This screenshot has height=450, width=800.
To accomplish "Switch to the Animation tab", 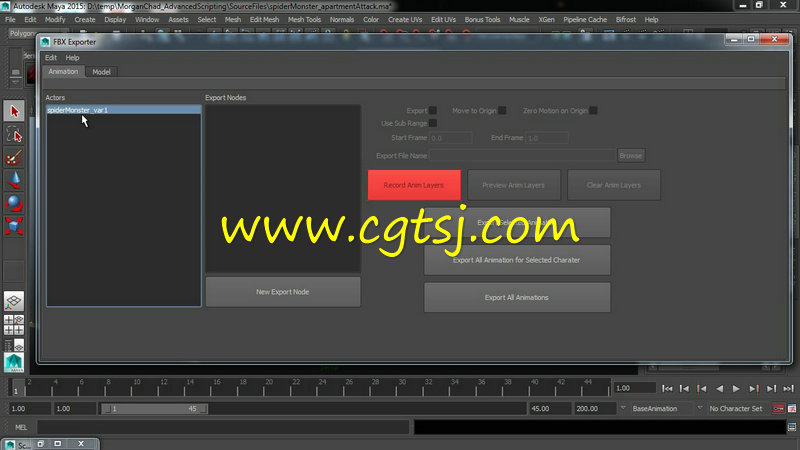I will (x=63, y=71).
